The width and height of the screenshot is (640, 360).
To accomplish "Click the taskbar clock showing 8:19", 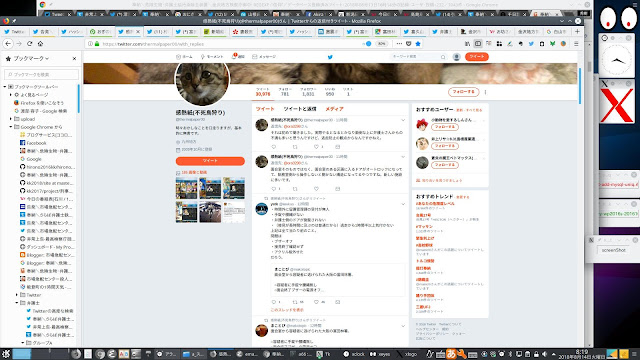I will click(582, 354).
